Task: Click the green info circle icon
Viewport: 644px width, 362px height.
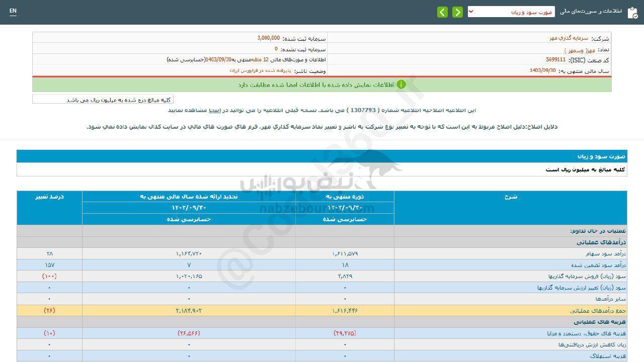Action: tap(401, 84)
